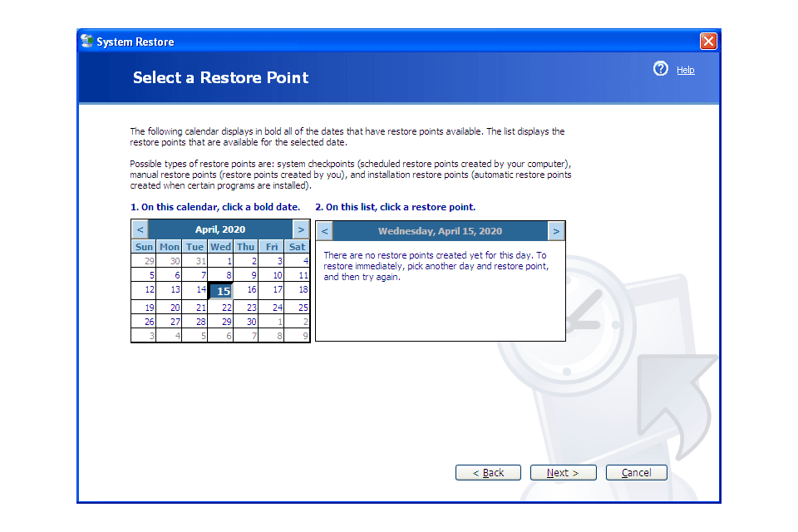Viewport: 798px width, 532px height.
Task: Click the Help question mark icon
Action: click(661, 69)
